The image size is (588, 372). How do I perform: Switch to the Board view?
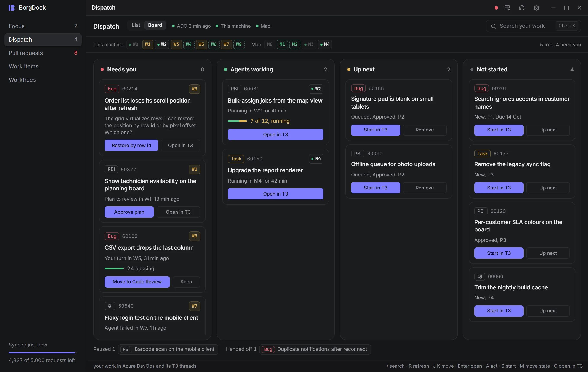tap(155, 25)
